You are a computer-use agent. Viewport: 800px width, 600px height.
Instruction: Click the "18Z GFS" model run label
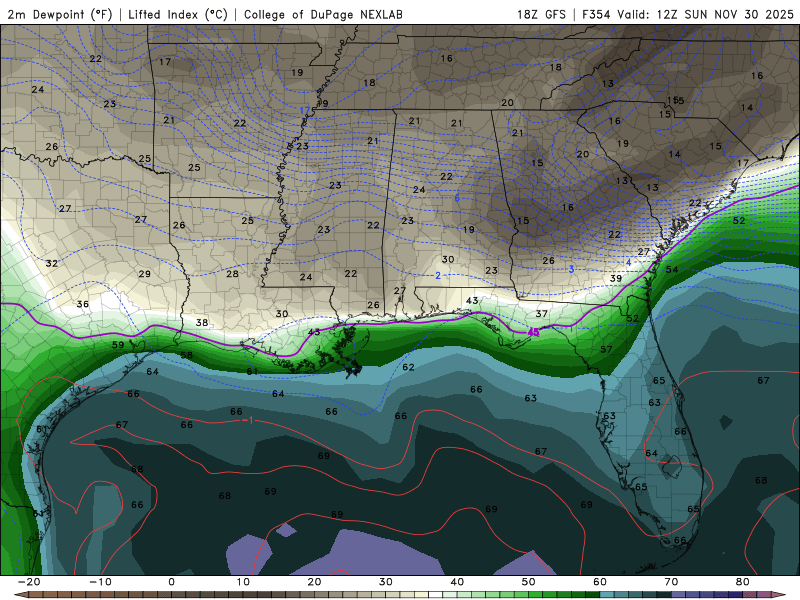[541, 14]
